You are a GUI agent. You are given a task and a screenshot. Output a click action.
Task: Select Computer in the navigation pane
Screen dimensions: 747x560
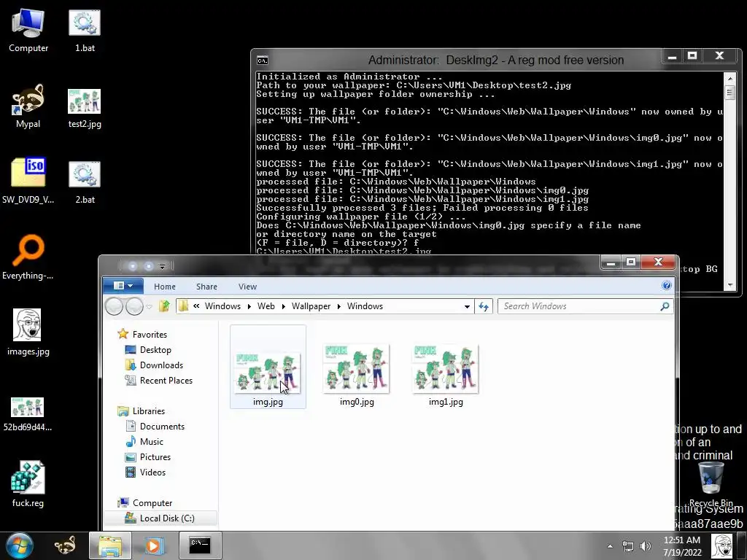(152, 502)
